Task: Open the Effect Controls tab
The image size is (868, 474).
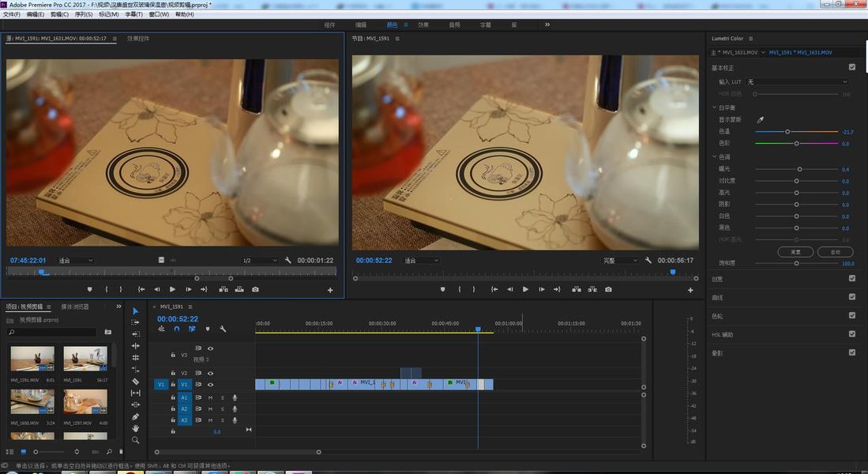Action: pos(138,38)
